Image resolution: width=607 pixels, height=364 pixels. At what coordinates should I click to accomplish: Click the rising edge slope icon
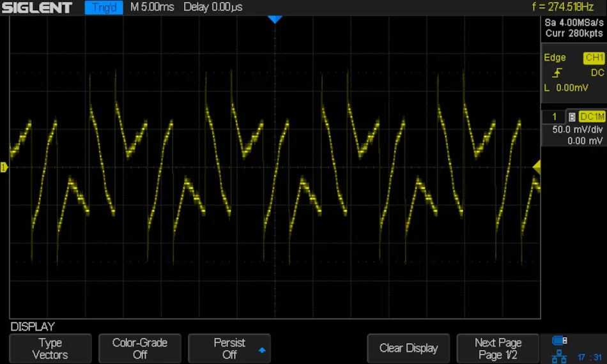point(557,73)
